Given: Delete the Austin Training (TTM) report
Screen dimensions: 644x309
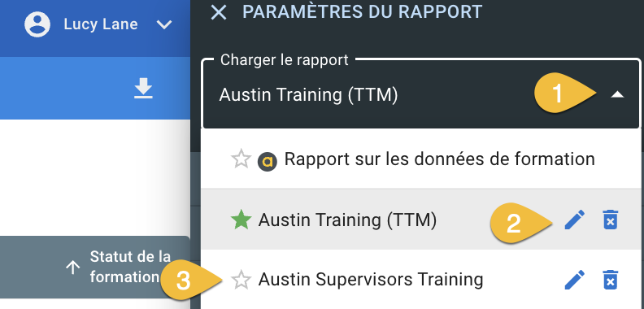Looking at the screenshot, I should [x=611, y=220].
